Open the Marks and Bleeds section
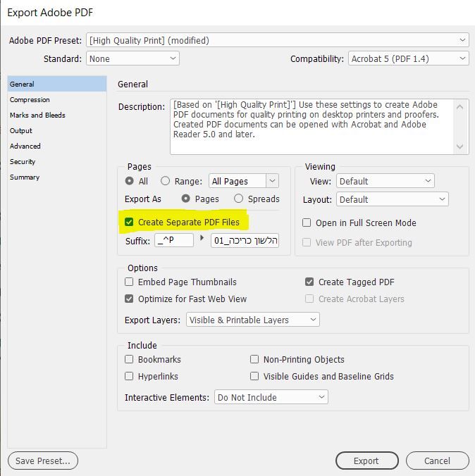Image resolution: width=475 pixels, height=476 pixels. (x=37, y=115)
